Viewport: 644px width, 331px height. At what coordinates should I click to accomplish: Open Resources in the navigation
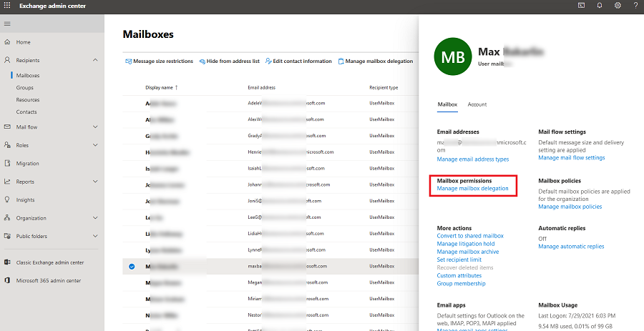tap(28, 99)
